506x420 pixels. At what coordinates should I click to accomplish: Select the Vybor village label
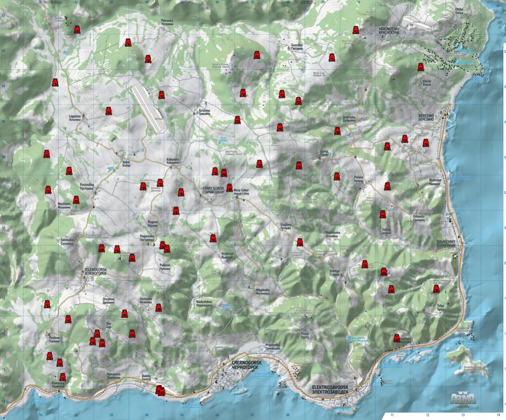[x=126, y=164]
